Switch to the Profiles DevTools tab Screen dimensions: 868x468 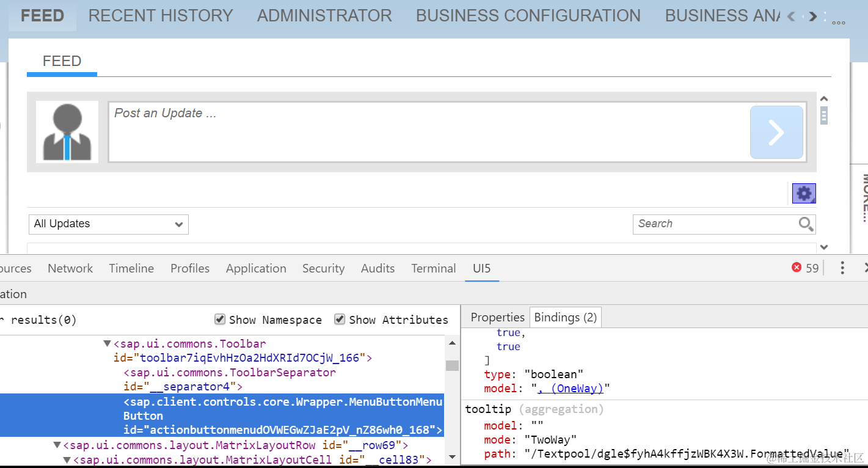point(190,268)
